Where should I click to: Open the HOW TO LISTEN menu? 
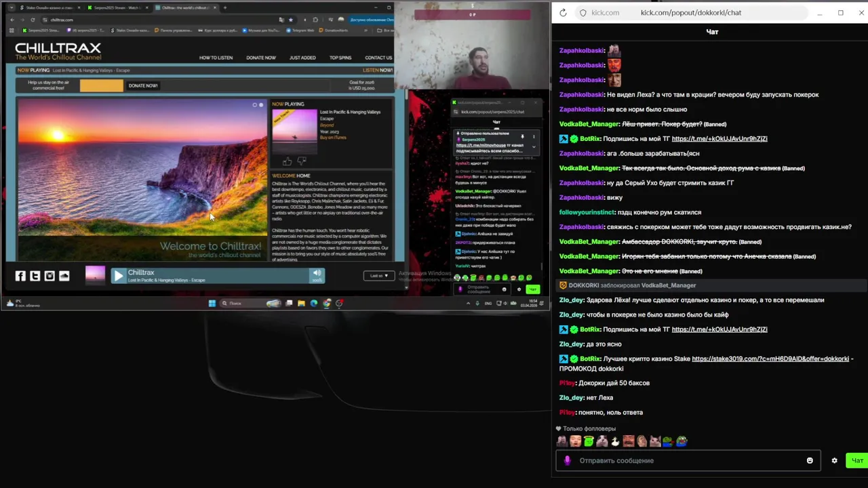click(x=216, y=58)
